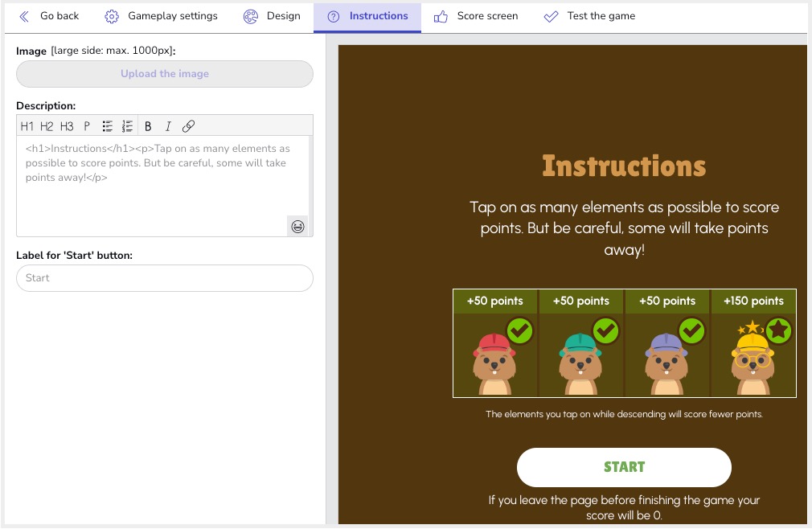Apply H3 heading format in description toolbar
The height and width of the screenshot is (529, 812).
point(67,126)
